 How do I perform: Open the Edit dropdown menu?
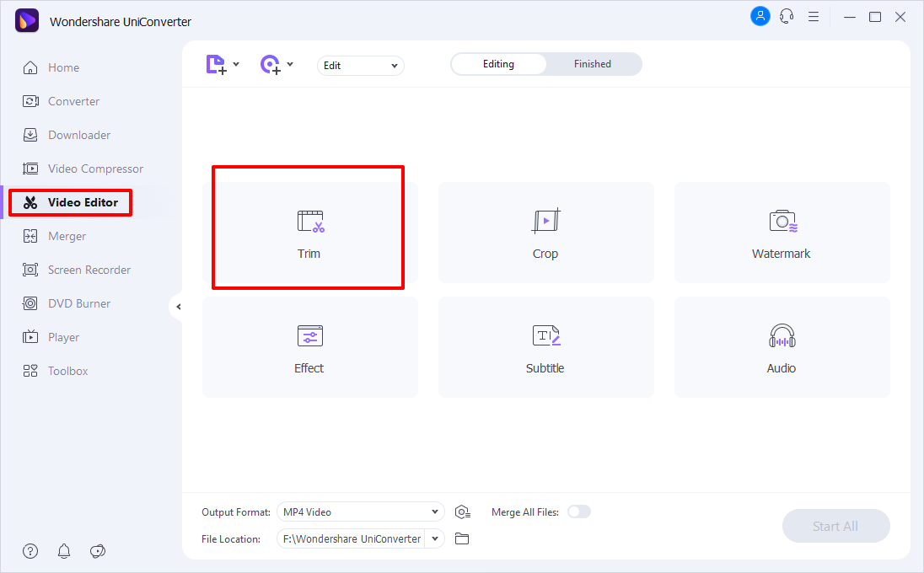point(361,66)
